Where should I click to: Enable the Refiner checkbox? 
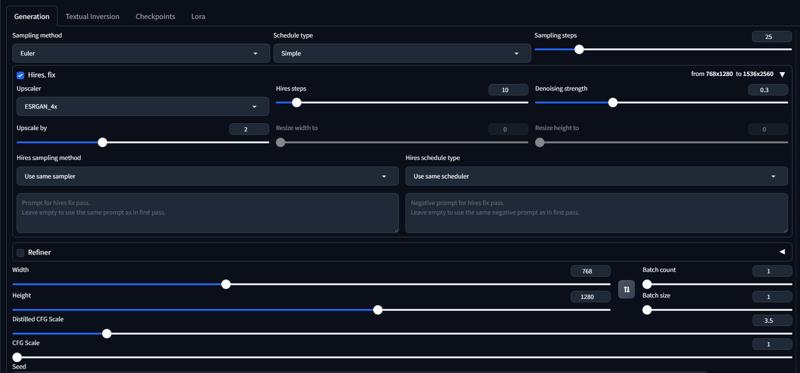[x=20, y=253]
